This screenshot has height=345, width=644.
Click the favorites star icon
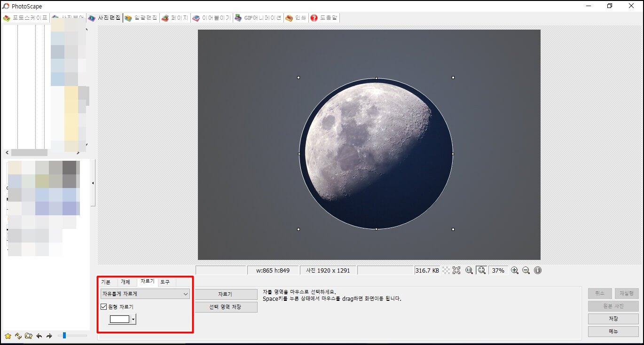[8, 336]
